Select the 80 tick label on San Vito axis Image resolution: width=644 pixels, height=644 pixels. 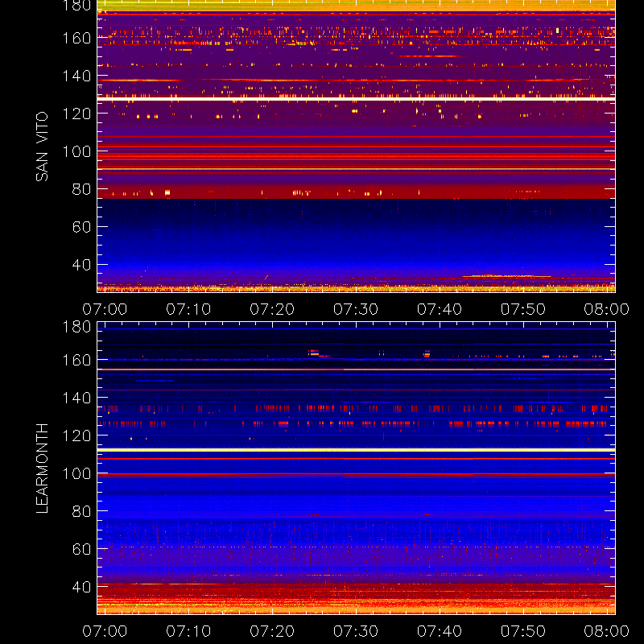81,189
